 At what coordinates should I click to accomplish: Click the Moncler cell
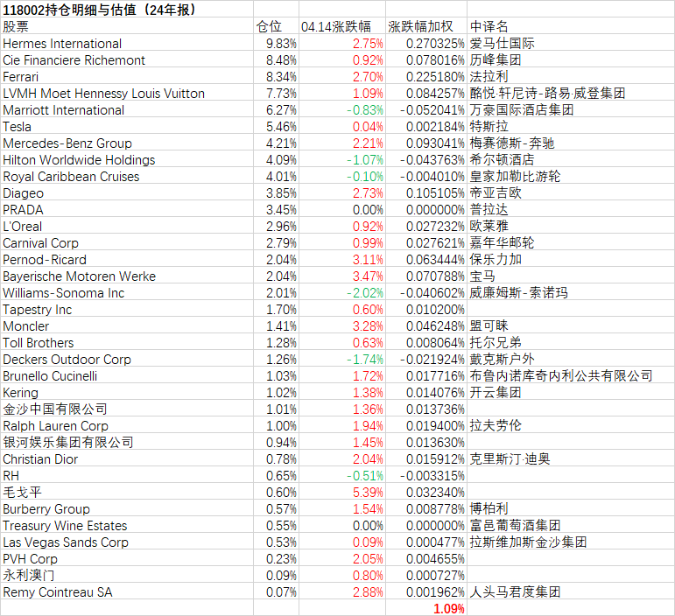tap(127, 326)
